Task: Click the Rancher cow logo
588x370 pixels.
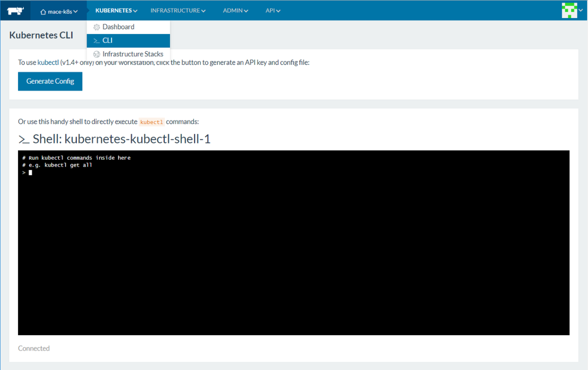Action: [x=15, y=10]
